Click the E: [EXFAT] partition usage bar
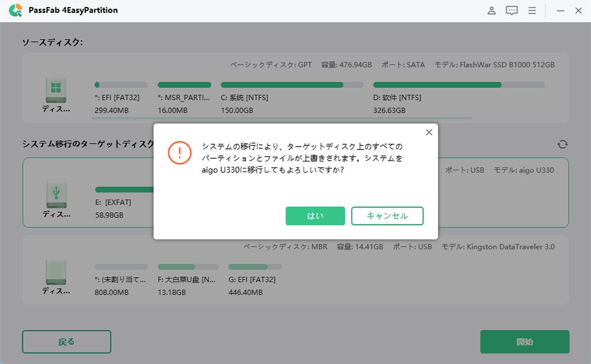The width and height of the screenshot is (591, 364). 124,190
